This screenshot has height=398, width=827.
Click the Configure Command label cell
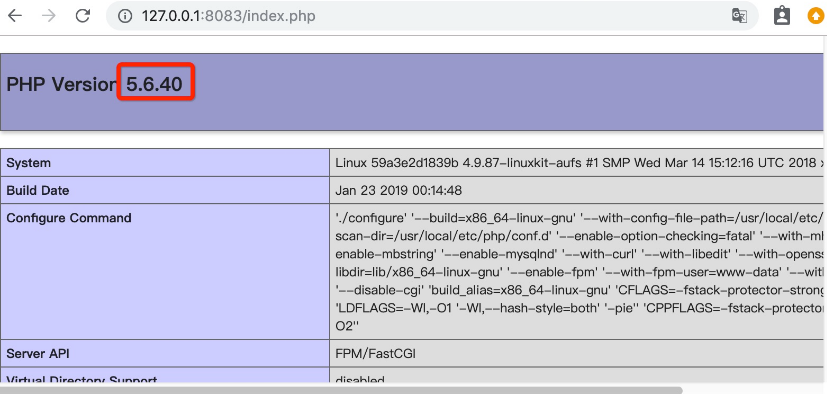(165, 271)
